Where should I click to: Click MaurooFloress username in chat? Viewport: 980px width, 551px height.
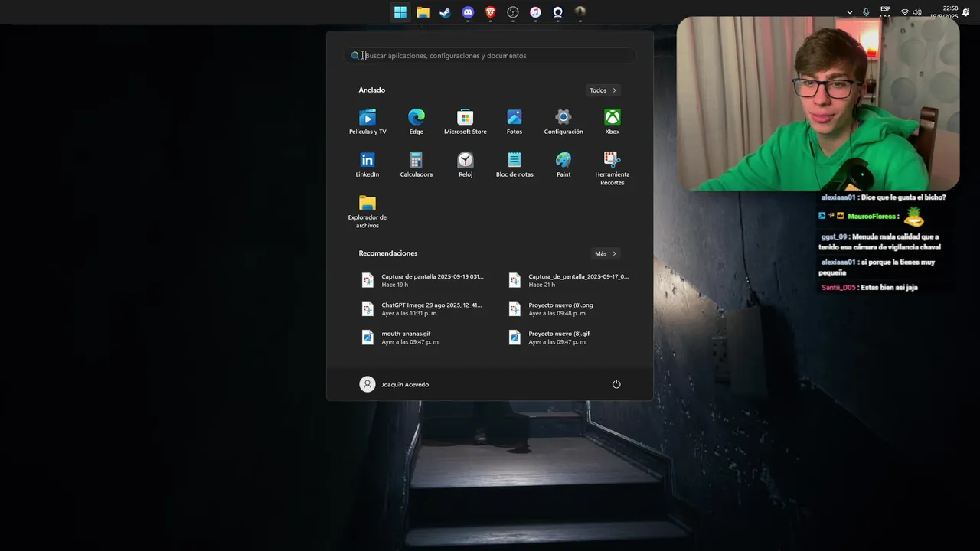pyautogui.click(x=872, y=217)
